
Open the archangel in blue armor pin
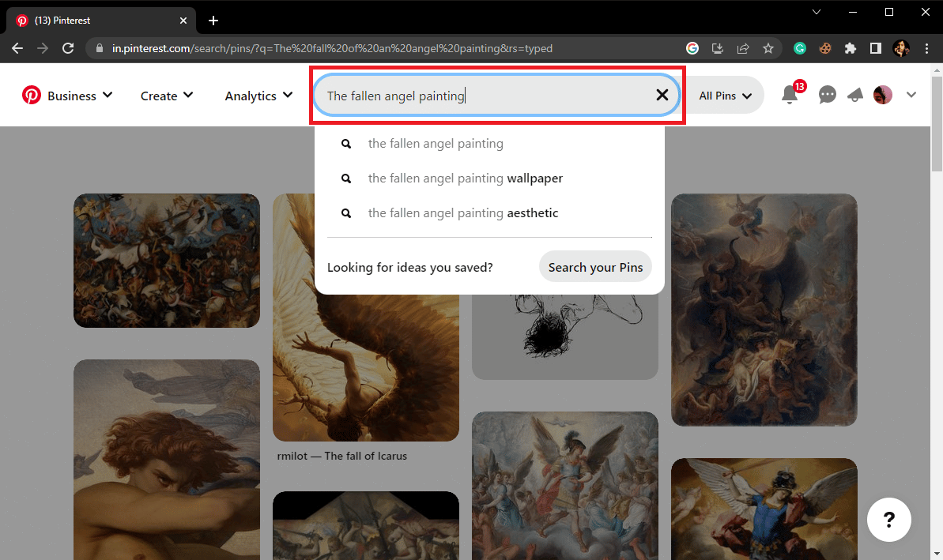[764, 509]
